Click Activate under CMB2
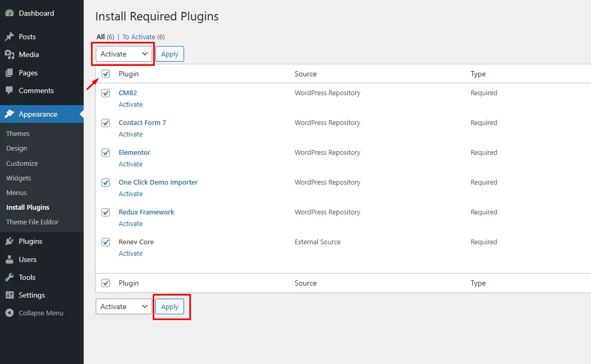 130,105
